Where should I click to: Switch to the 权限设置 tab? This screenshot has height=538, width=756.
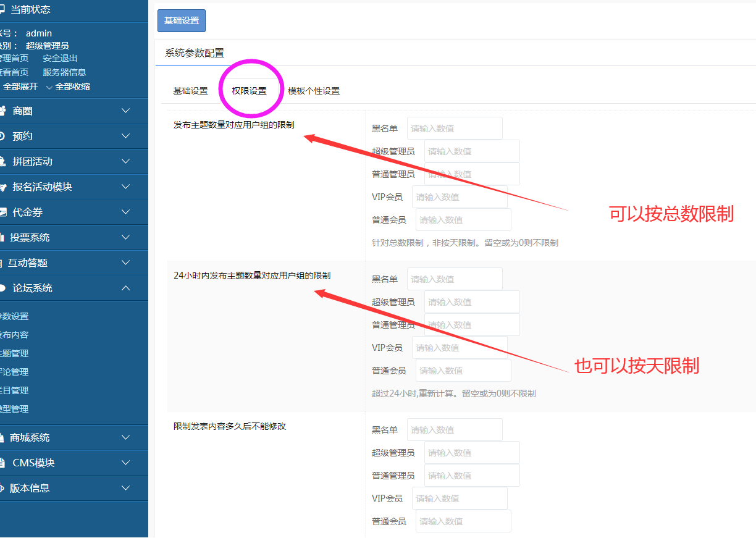[249, 91]
